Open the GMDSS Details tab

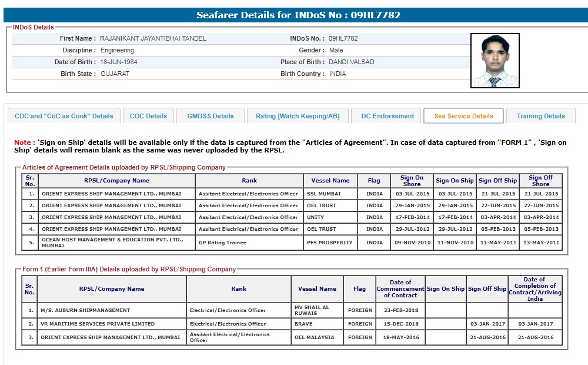click(211, 116)
